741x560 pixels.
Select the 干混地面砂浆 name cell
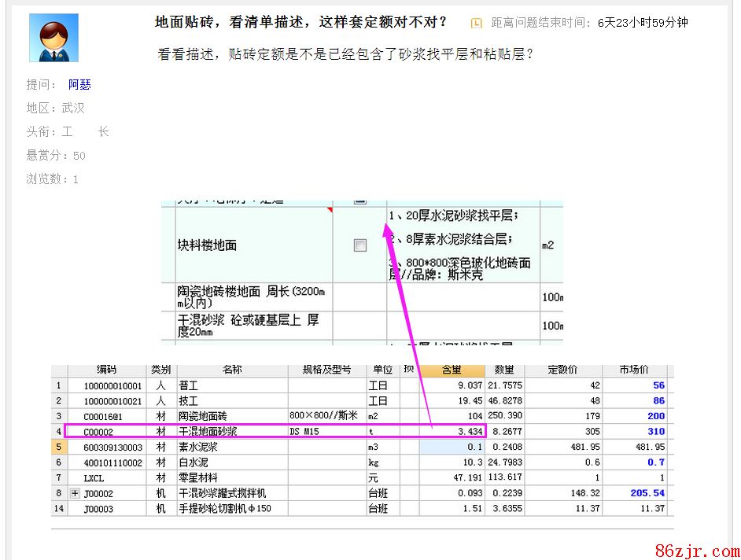(232, 432)
